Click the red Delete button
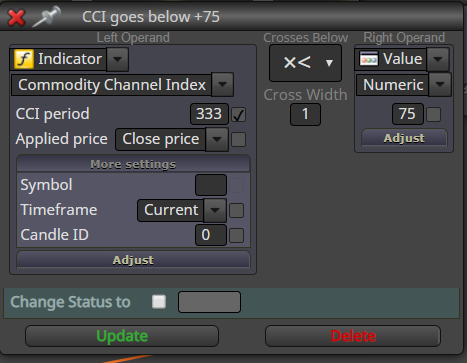This screenshot has width=467, height=363. [x=353, y=336]
